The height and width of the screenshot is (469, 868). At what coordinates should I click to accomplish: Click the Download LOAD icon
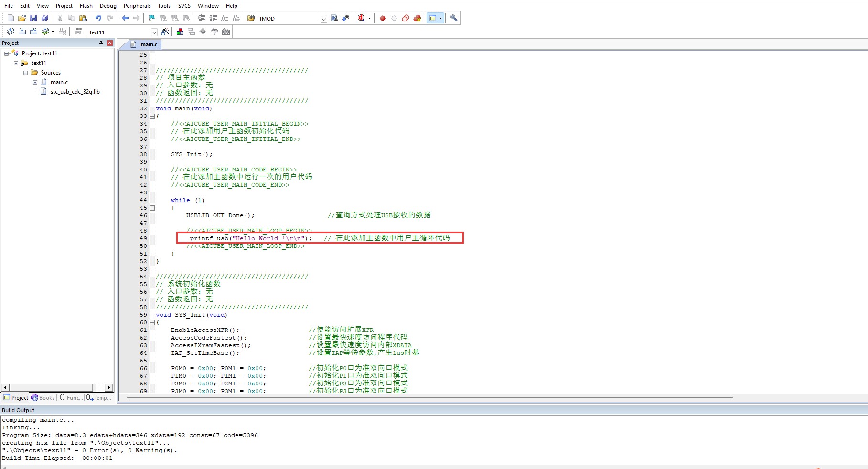[x=78, y=32]
